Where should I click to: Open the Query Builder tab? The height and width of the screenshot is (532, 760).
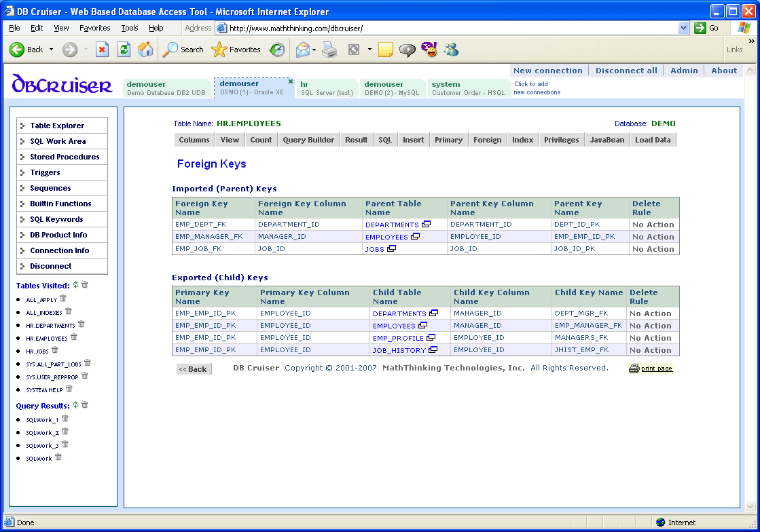coord(308,140)
